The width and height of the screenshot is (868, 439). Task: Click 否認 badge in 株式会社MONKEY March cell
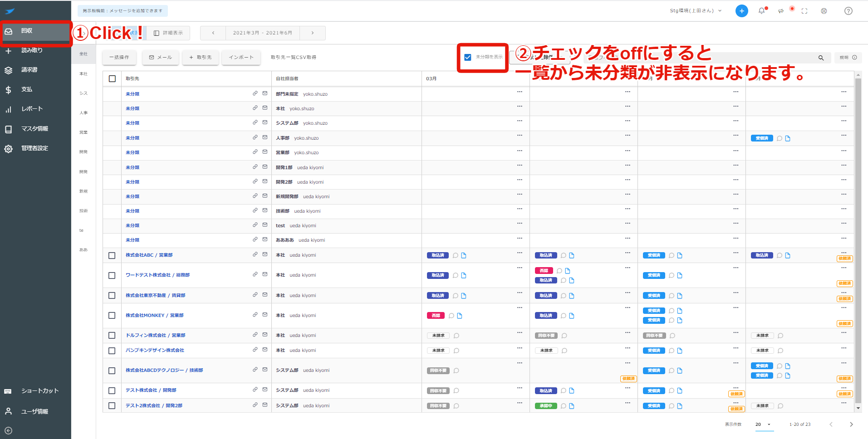tap(436, 316)
